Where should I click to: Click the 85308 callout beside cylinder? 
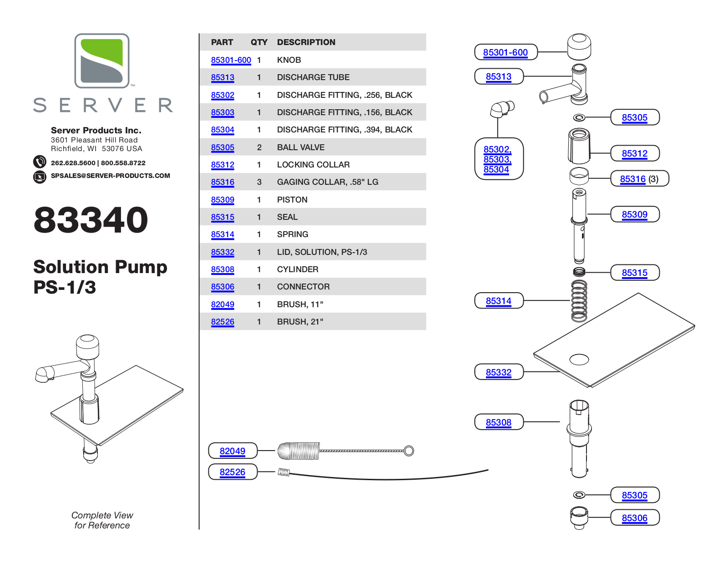pyautogui.click(x=499, y=422)
